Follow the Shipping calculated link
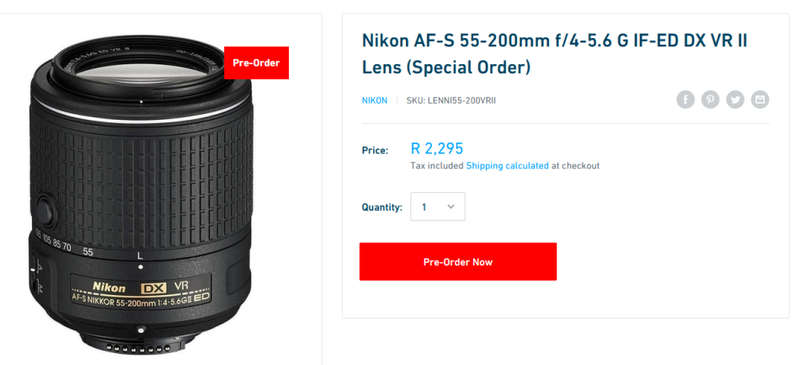800x365 pixels. (x=507, y=165)
